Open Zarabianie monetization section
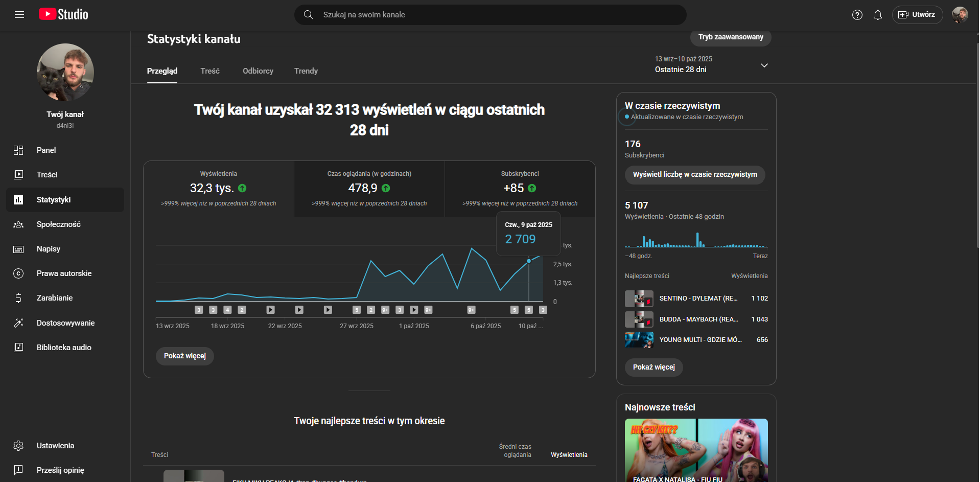This screenshot has height=482, width=980. 54,298
